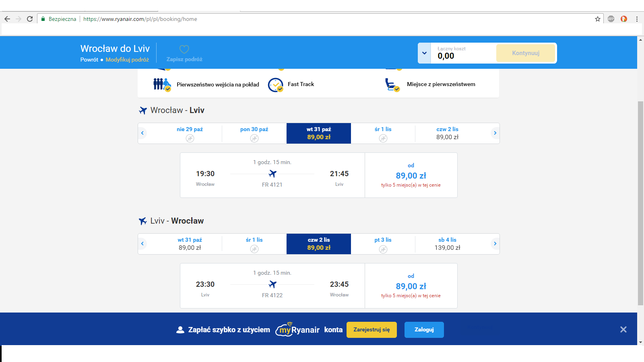The width and height of the screenshot is (644, 362).
Task: Click Wrocław do Lviv header title
Action: [115, 49]
